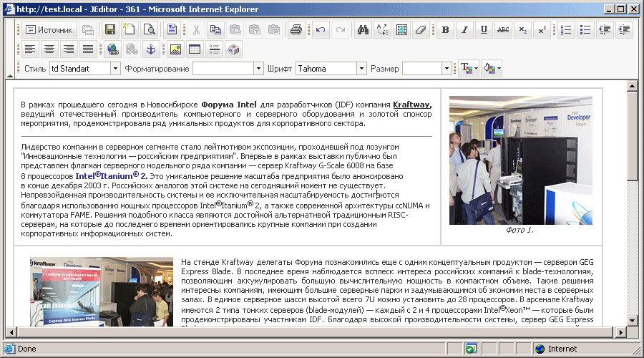Follow the Kraftway link in text
The image size is (644, 358).
pos(412,105)
